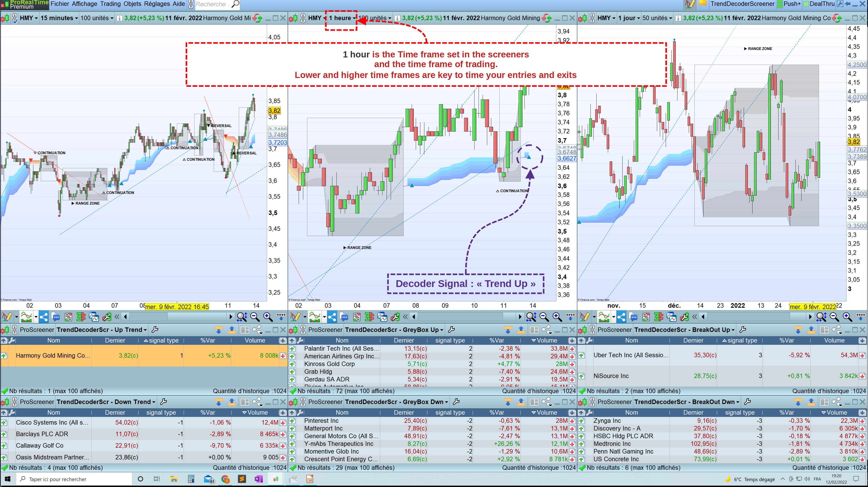Viewport: 868px width, 487px height.
Task: Open the TrendDecoderScr - Down Trend screener dropdown
Action: [106, 402]
